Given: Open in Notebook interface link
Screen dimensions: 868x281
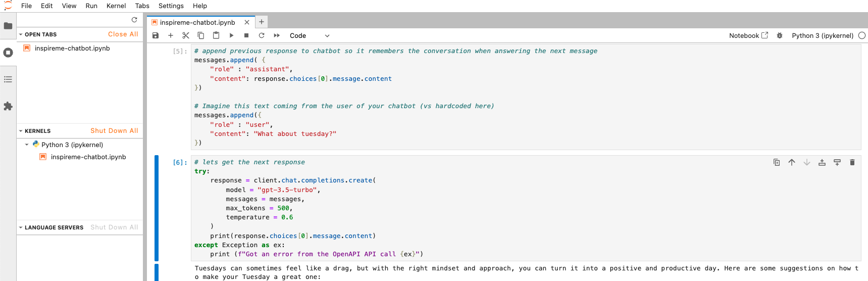Looking at the screenshot, I should coord(748,35).
